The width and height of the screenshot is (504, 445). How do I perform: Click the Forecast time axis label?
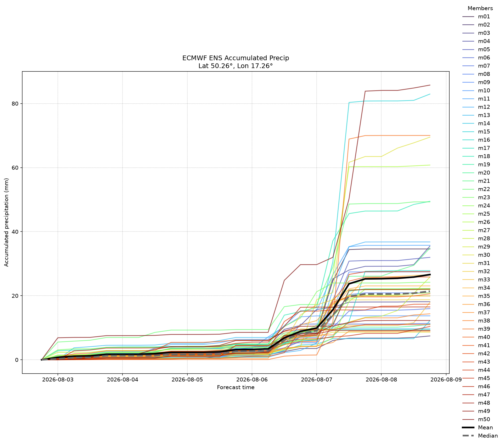pos(236,387)
